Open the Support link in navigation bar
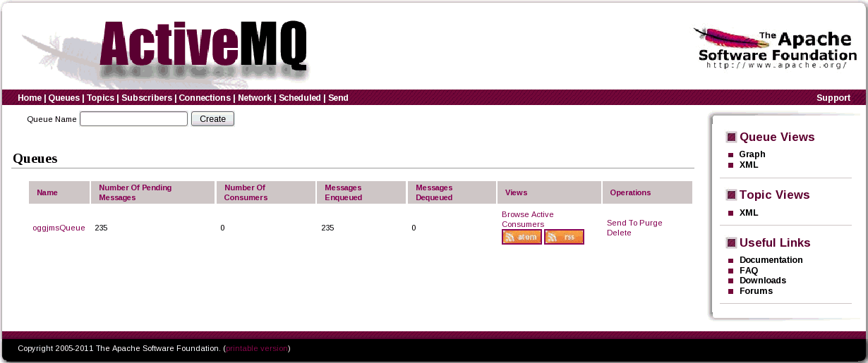Viewport: 868px width, 363px height. pyautogui.click(x=833, y=98)
